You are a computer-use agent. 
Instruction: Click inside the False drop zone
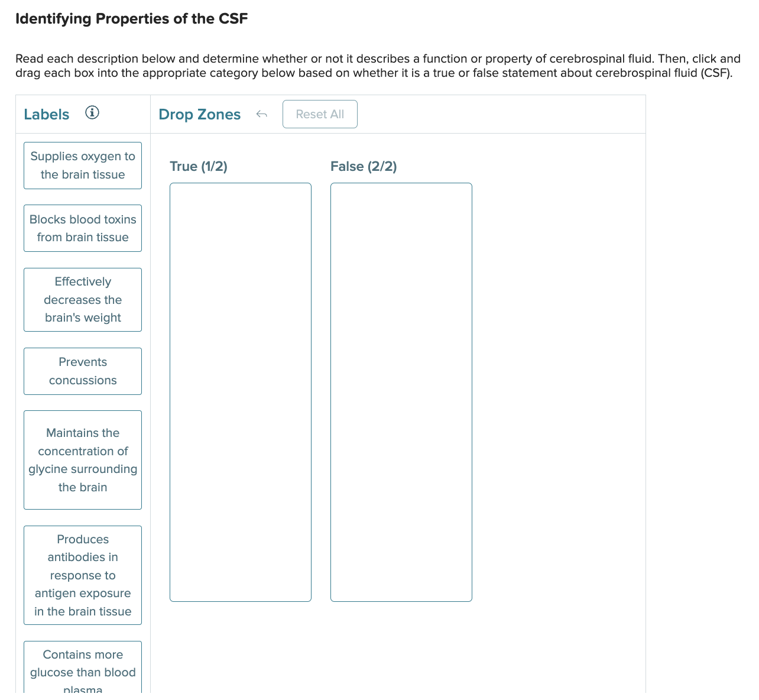pos(401,390)
